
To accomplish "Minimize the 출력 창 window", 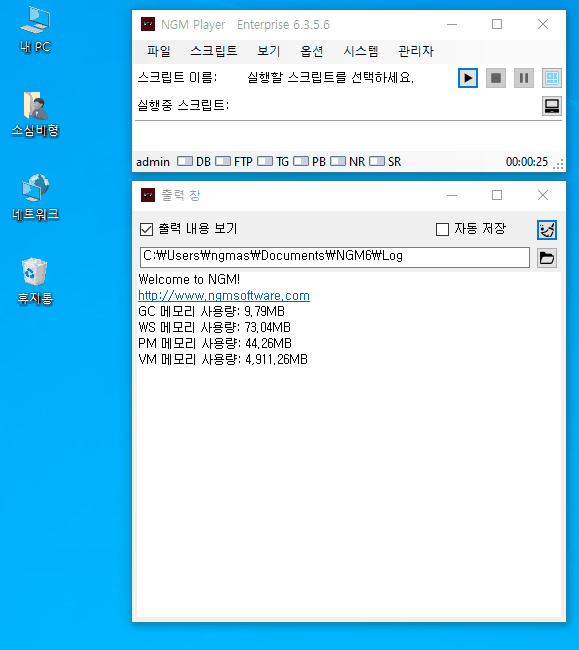I will coord(452,195).
